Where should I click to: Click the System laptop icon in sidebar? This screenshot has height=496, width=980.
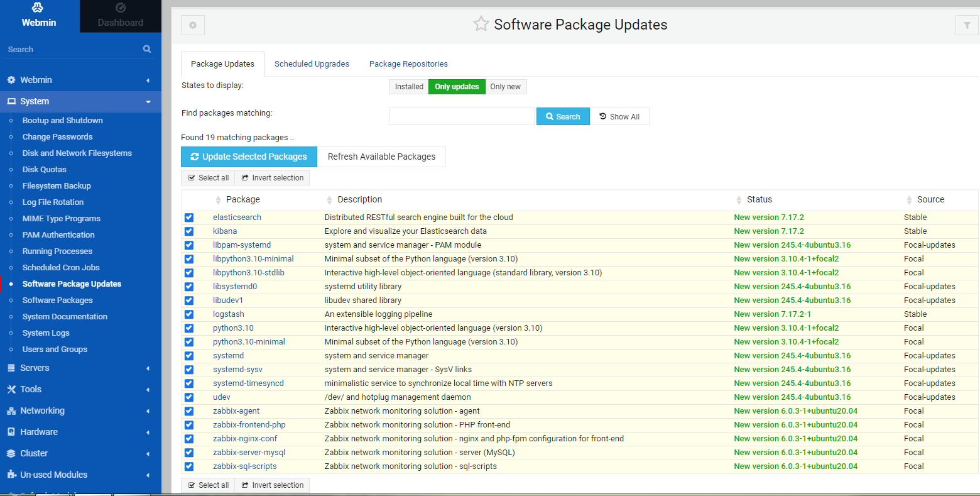[x=11, y=101]
